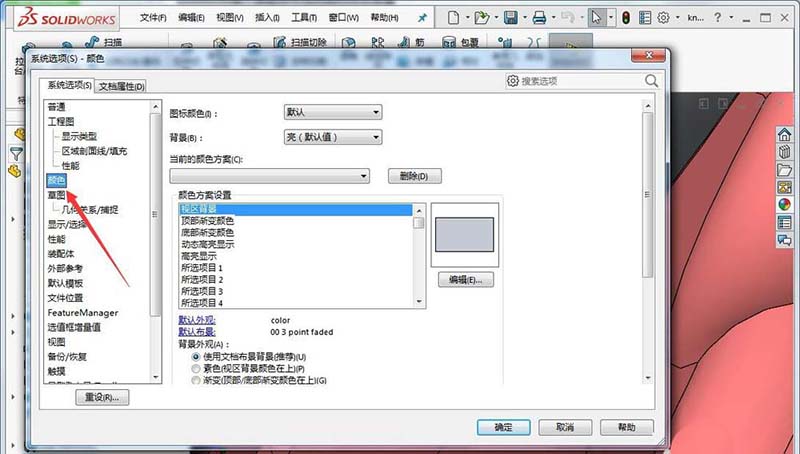This screenshot has width=800, height=454.
Task: Open dropdown arrow next to Open file icon
Action: pos(496,18)
